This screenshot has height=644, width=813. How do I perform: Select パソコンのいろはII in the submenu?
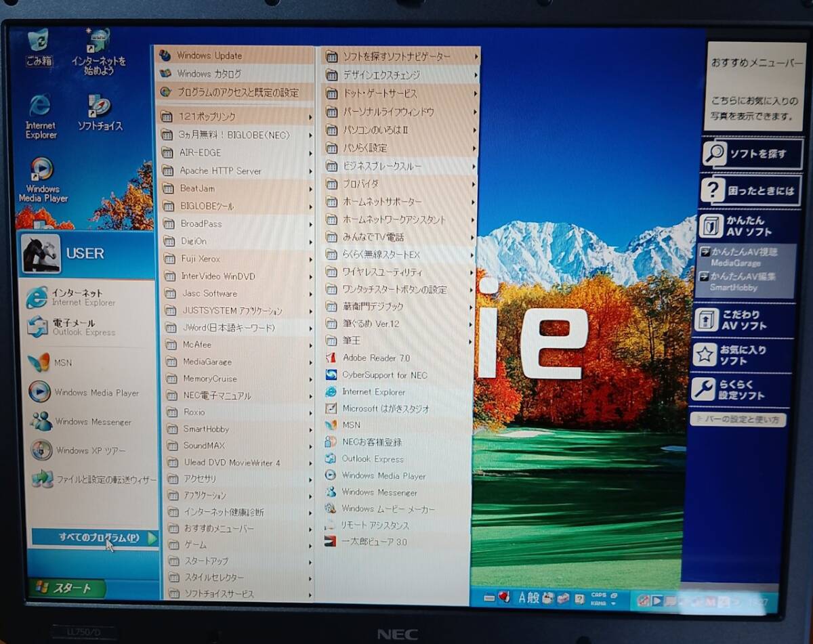click(x=400, y=129)
